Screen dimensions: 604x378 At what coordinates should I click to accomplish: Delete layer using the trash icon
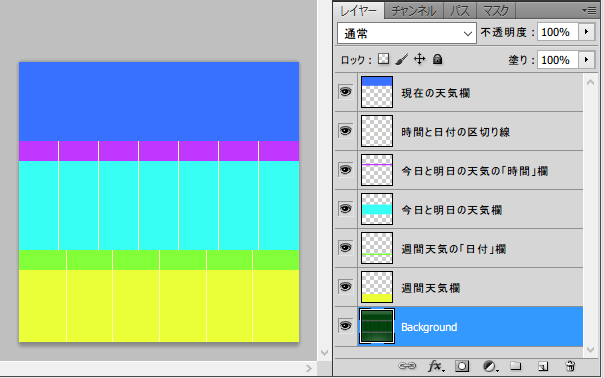pyautogui.click(x=570, y=366)
